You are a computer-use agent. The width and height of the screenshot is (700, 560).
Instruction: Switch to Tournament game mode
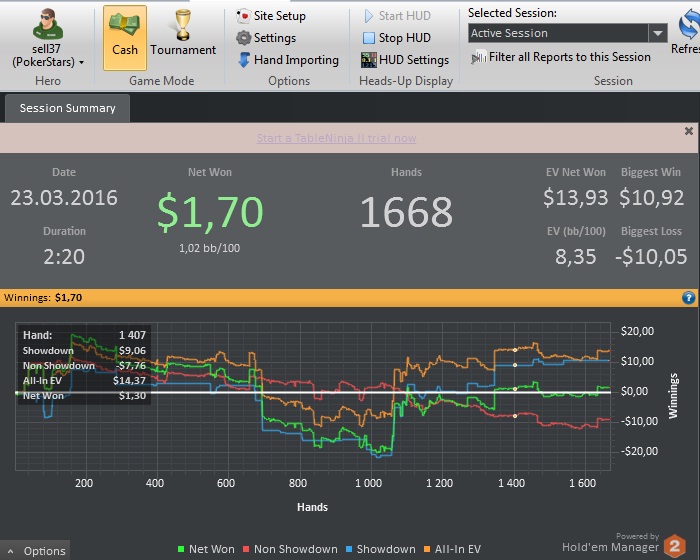point(183,33)
